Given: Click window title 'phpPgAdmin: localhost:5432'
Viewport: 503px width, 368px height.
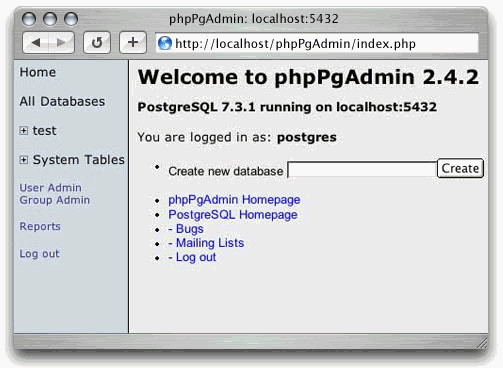Looking at the screenshot, I should (x=254, y=19).
